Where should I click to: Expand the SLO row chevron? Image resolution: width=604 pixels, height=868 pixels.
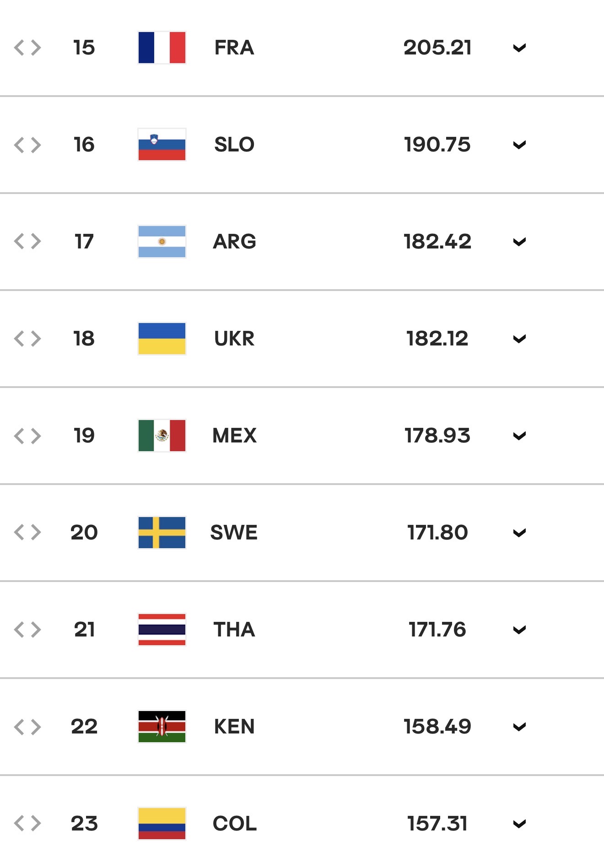[519, 145]
